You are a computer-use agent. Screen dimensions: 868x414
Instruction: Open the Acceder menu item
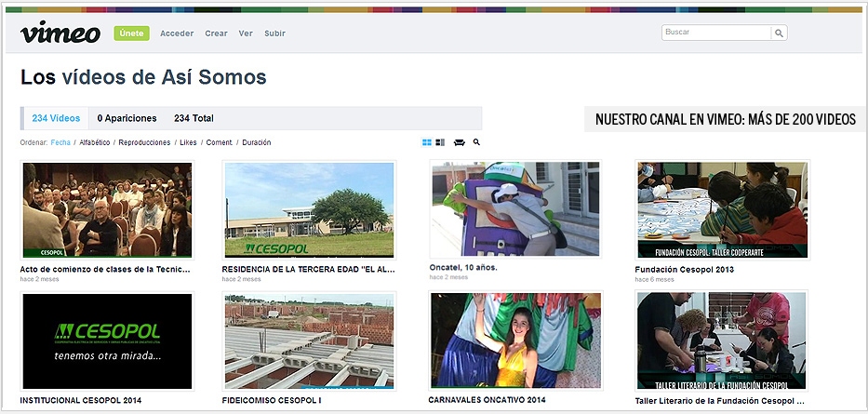click(177, 33)
